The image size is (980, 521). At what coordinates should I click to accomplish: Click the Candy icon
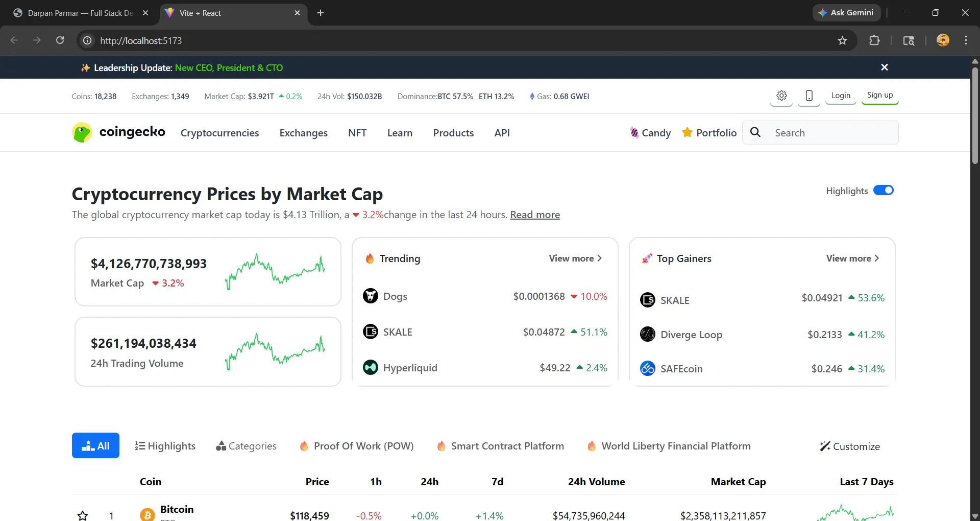[634, 133]
